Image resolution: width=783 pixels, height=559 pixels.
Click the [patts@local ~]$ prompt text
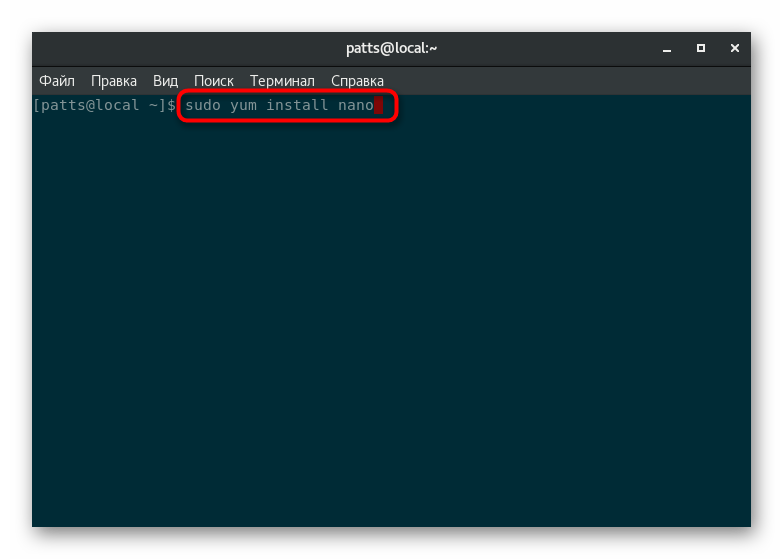tap(104, 105)
